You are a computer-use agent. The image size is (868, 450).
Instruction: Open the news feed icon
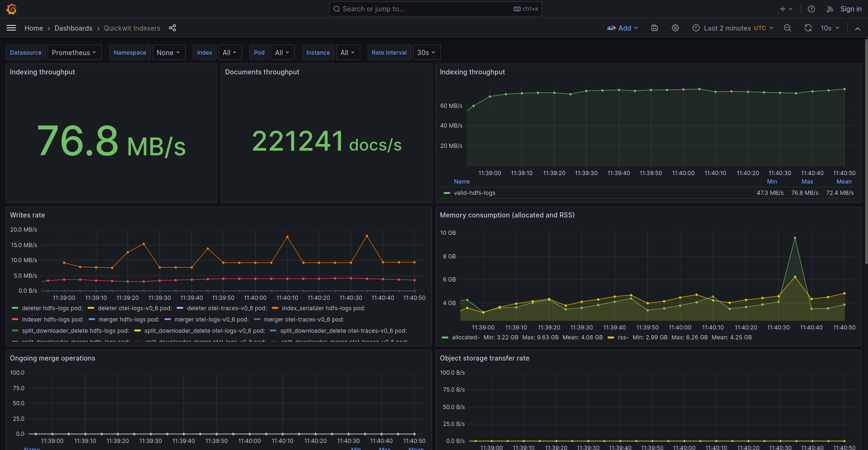click(x=830, y=9)
